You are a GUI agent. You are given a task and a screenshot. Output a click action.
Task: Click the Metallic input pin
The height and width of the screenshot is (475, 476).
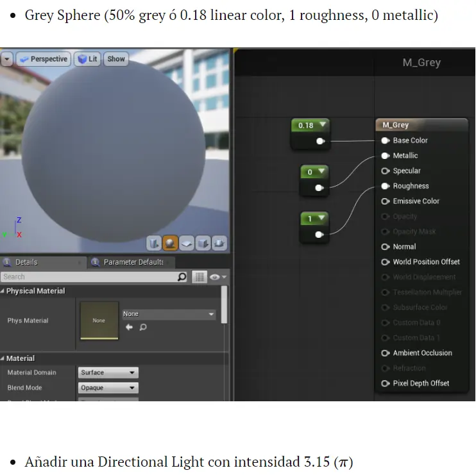point(386,156)
